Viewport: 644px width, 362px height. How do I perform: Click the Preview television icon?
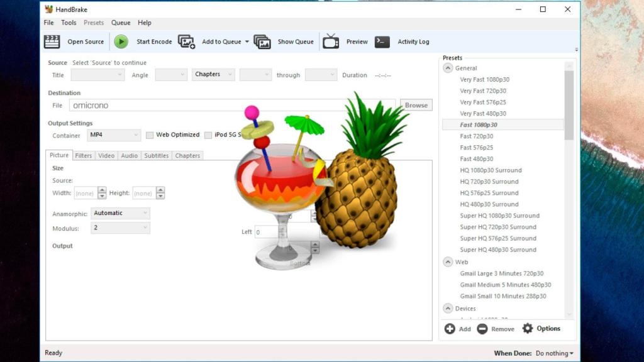(331, 42)
